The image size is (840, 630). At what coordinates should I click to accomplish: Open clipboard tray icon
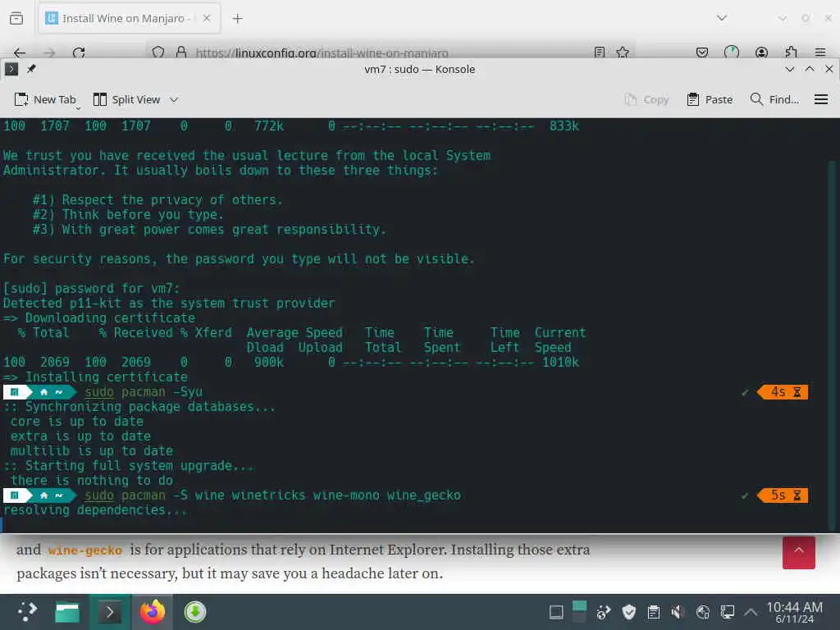click(654, 612)
